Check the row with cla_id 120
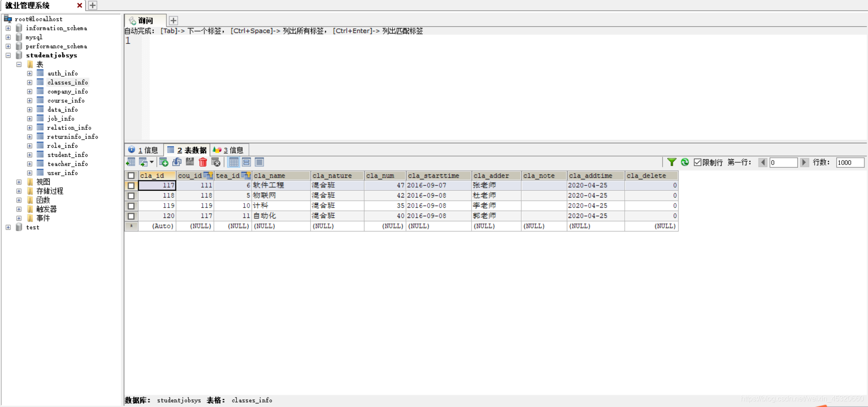Image resolution: width=868 pixels, height=407 pixels. pyautogui.click(x=131, y=216)
